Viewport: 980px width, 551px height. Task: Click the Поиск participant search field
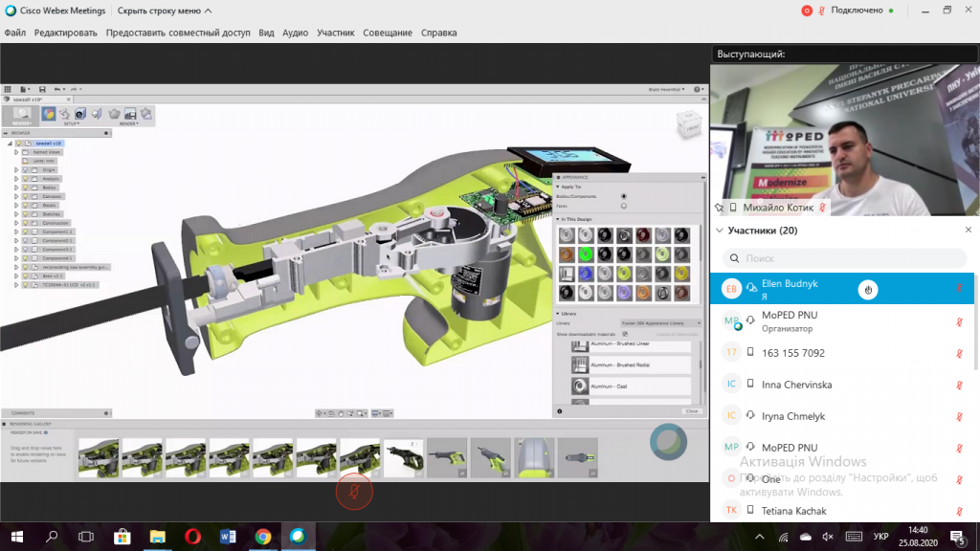click(844, 258)
